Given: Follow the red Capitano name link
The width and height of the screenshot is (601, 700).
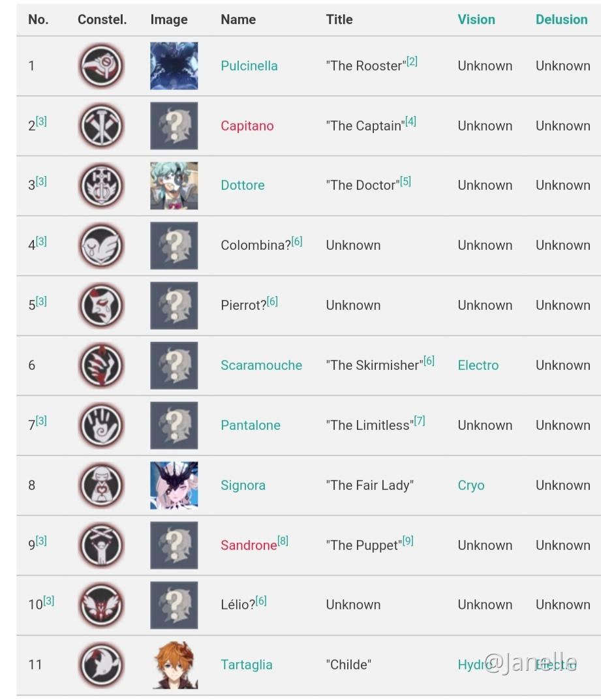Looking at the screenshot, I should [247, 126].
